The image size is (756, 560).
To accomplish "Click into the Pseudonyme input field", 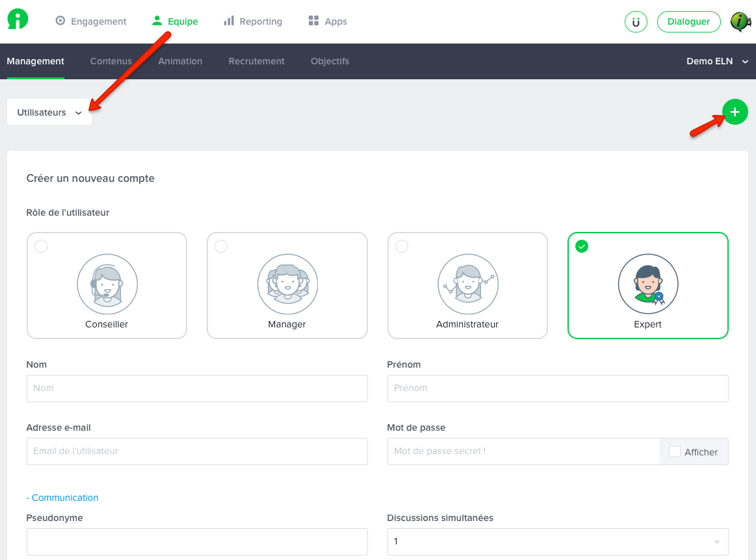I will pyautogui.click(x=197, y=542).
